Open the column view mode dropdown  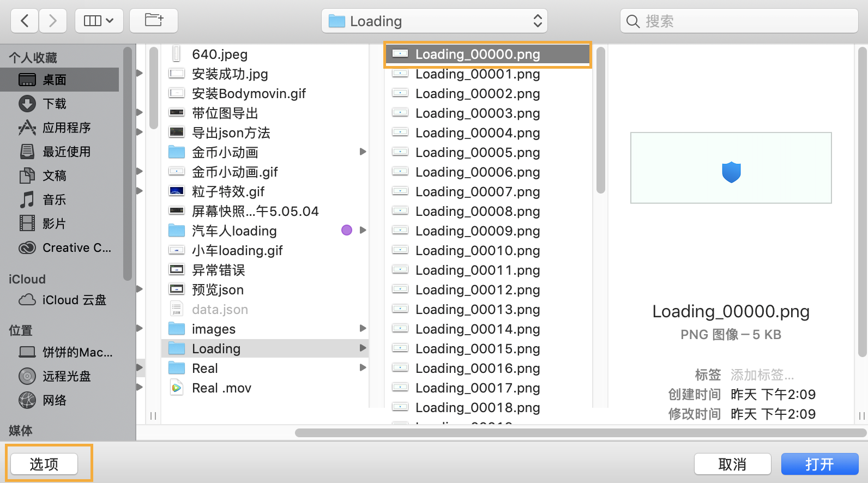pyautogui.click(x=99, y=21)
